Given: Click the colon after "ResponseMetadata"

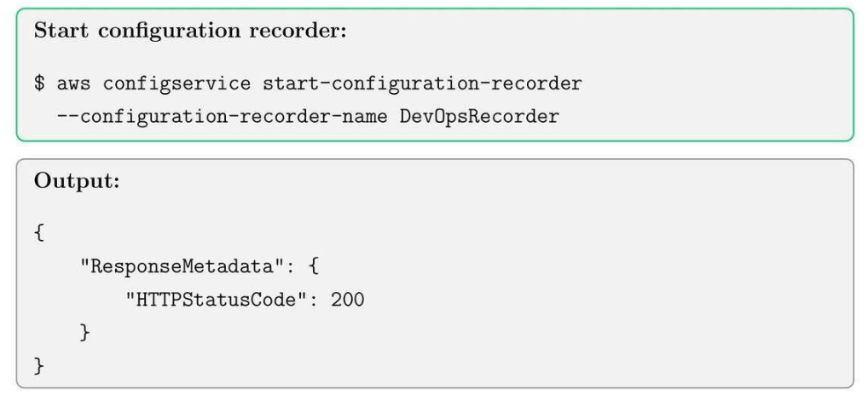Looking at the screenshot, I should pyautogui.click(x=290, y=266).
